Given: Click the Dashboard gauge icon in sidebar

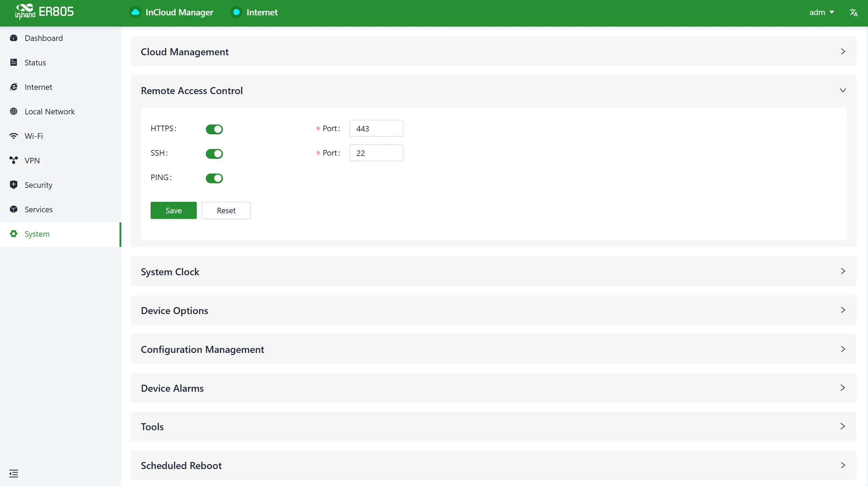Looking at the screenshot, I should point(14,38).
